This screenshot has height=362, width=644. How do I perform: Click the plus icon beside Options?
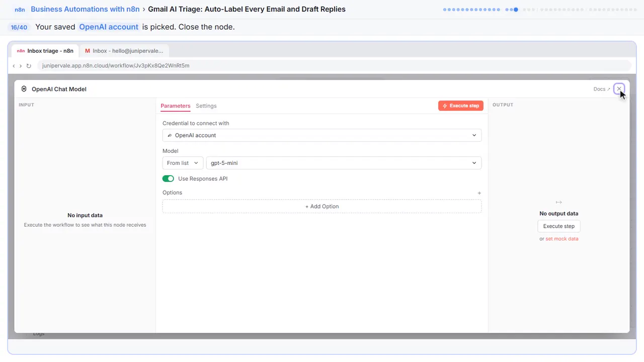(x=479, y=193)
